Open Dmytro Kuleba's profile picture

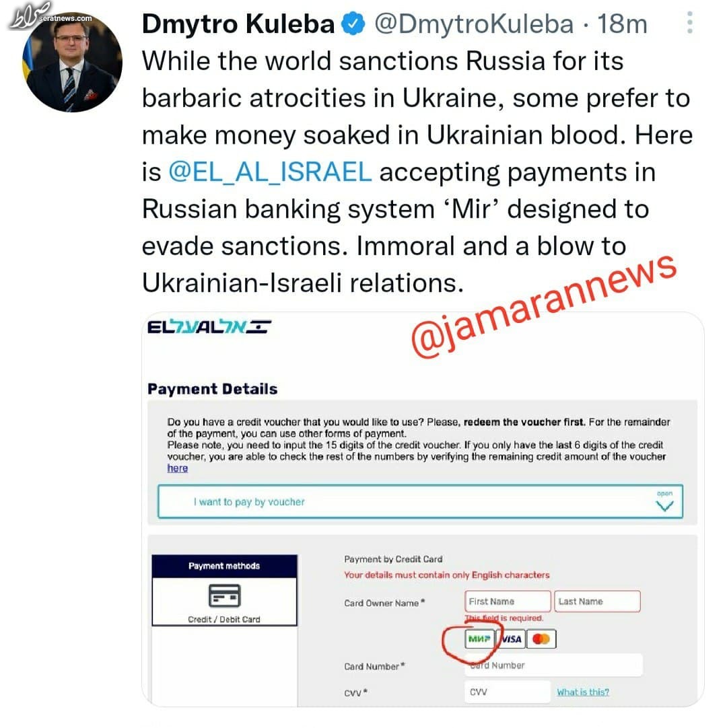tap(73, 62)
